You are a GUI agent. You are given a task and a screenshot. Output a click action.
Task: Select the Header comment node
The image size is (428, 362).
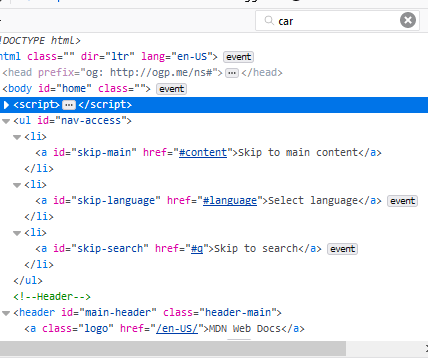tap(52, 297)
